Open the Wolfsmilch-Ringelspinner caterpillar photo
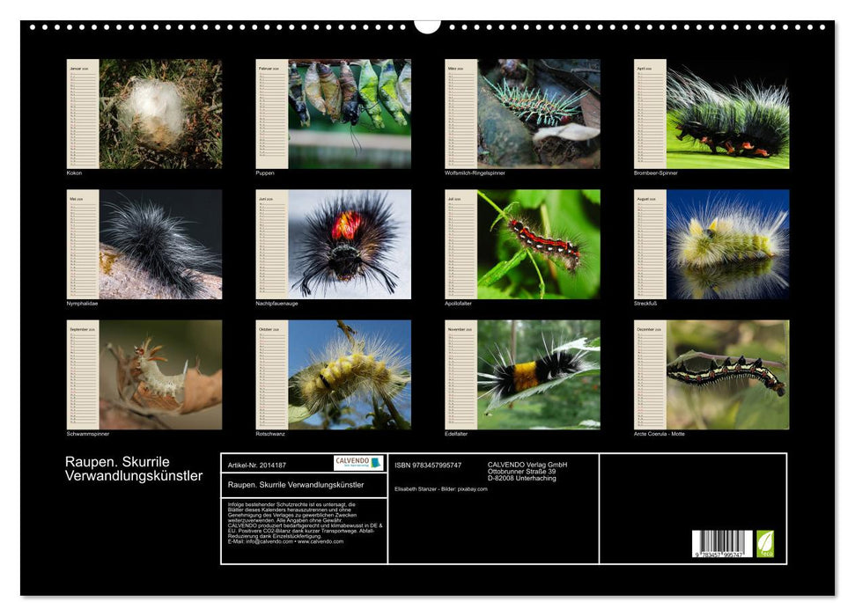The height and width of the screenshot is (616, 855). click(x=539, y=114)
